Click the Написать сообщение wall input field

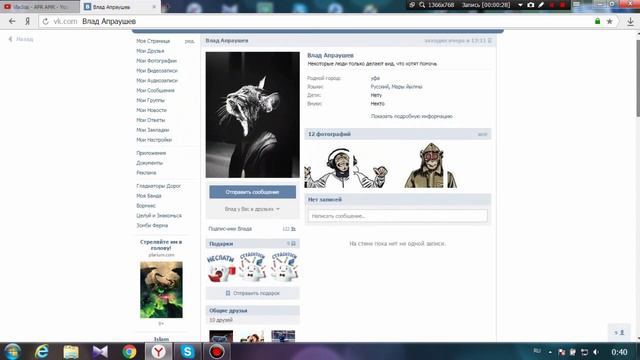point(398,216)
